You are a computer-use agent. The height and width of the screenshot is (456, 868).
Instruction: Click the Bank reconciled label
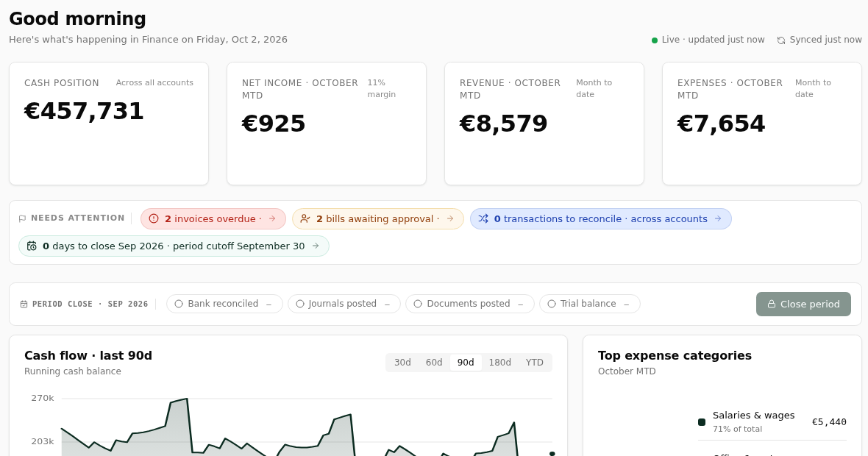click(x=223, y=304)
